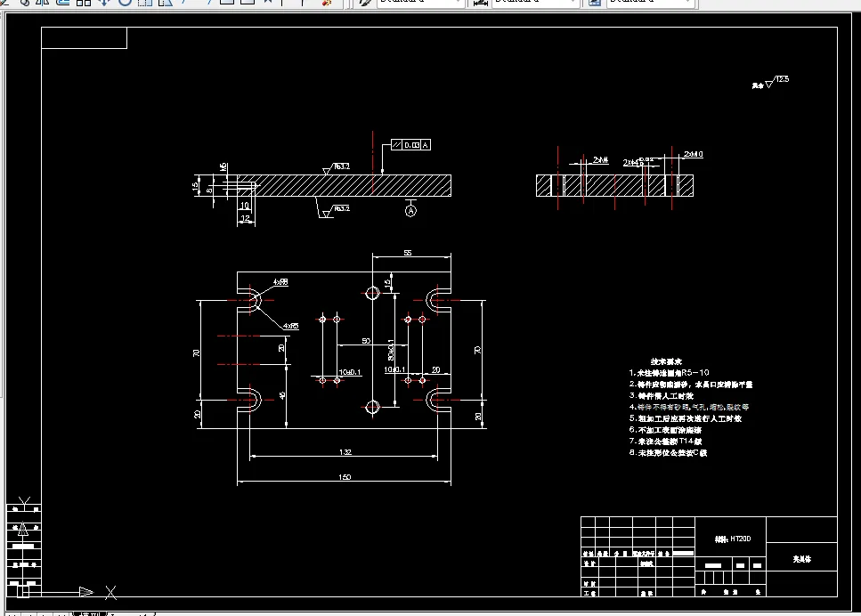Pick the '12' dimension in section view
The height and width of the screenshot is (616, 861).
[246, 218]
